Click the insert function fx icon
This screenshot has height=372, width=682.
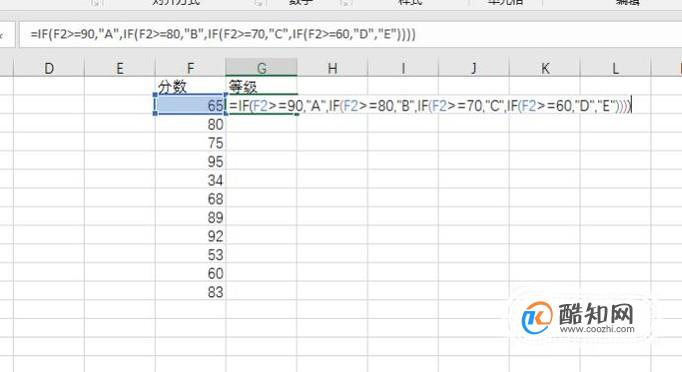(x=2, y=35)
